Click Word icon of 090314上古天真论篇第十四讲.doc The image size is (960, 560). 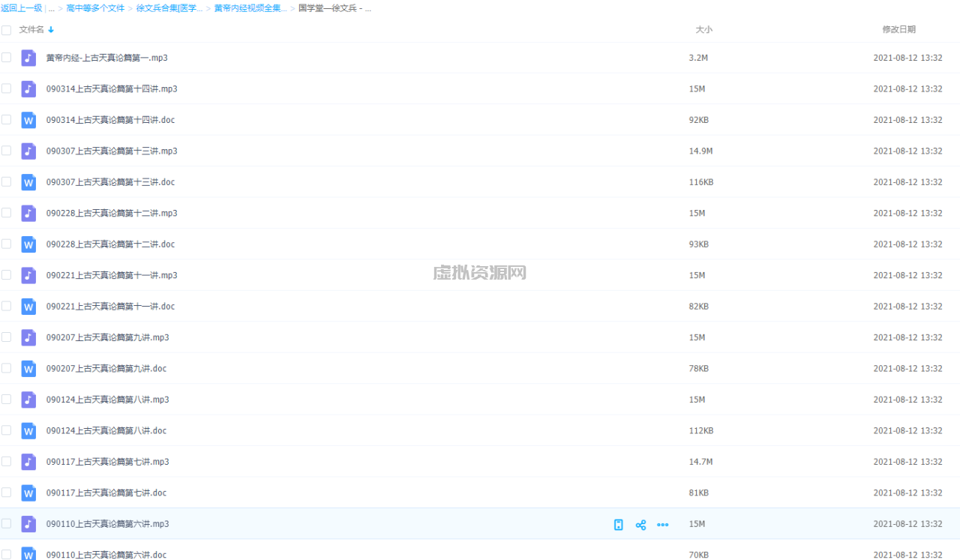click(28, 120)
